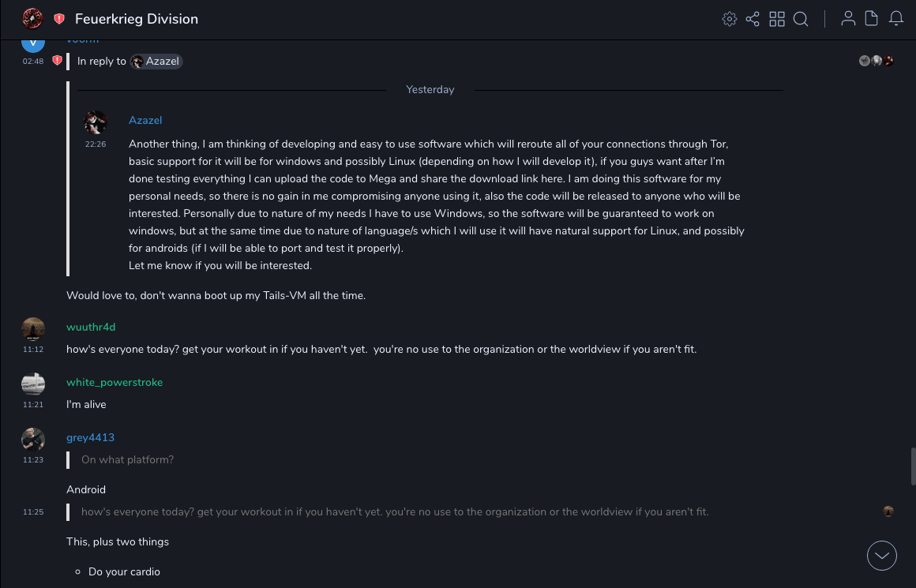Open the widgets grid icon
Screen dimensions: 916x588
pos(777,19)
